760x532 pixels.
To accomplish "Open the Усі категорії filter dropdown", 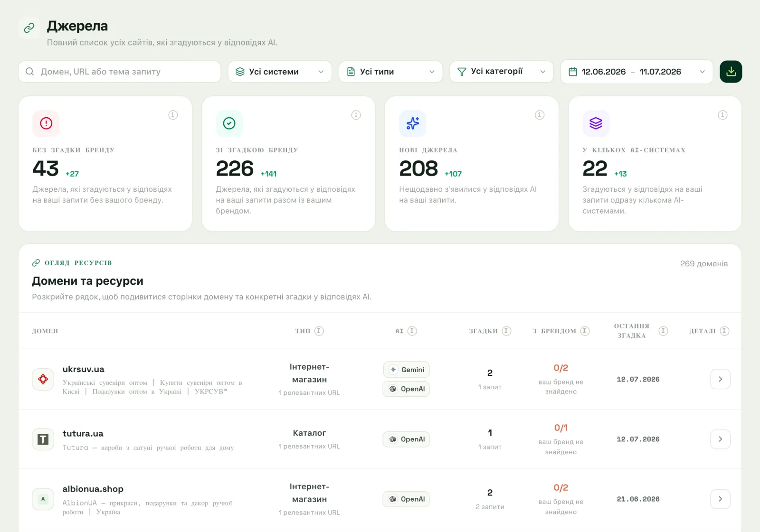I will click(502, 72).
